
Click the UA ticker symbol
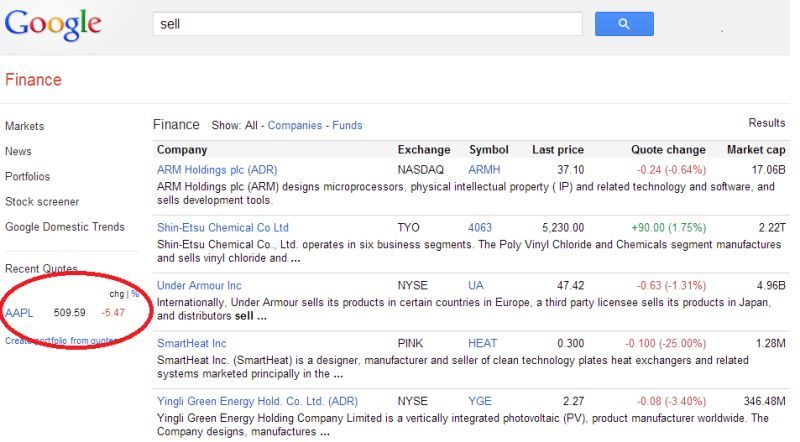coord(476,286)
